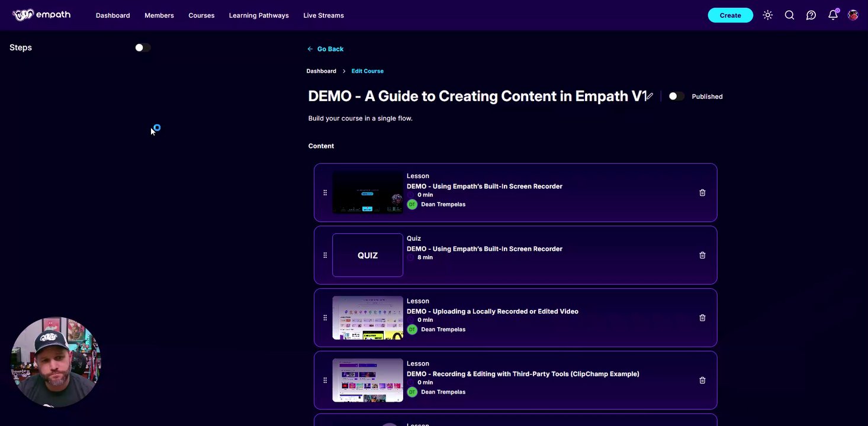Grab the drag handle of the Quiz row
Viewport: 868px width, 426px height.
click(325, 256)
